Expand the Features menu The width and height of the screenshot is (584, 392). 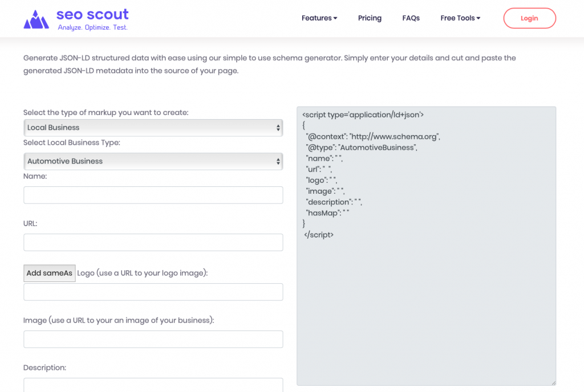(319, 18)
